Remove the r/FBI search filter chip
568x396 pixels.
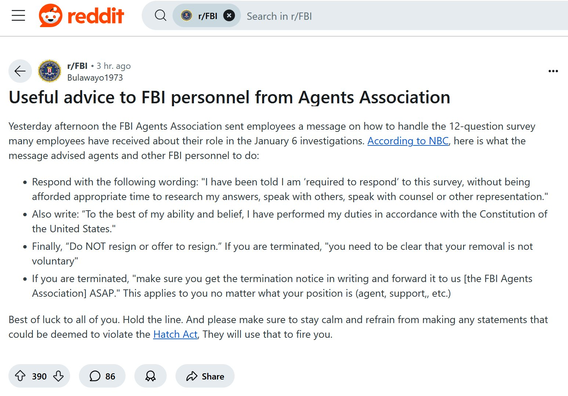[229, 16]
